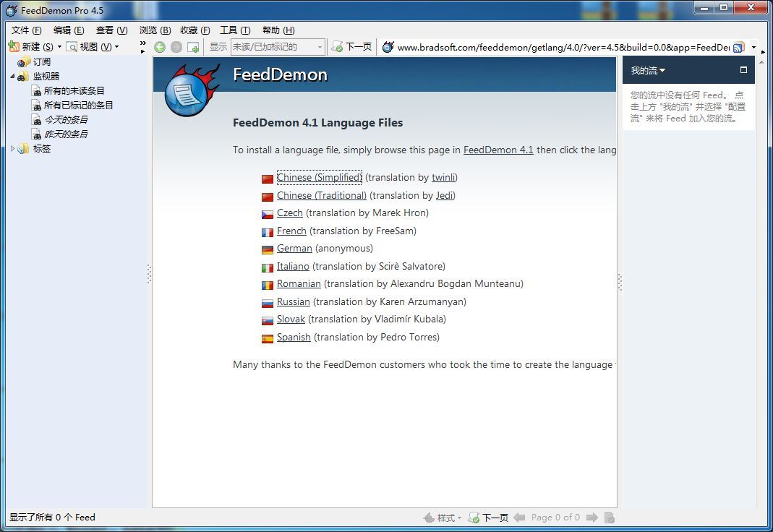Click the FeedDemon icon in address bar
This screenshot has width=773, height=532.
tap(388, 47)
